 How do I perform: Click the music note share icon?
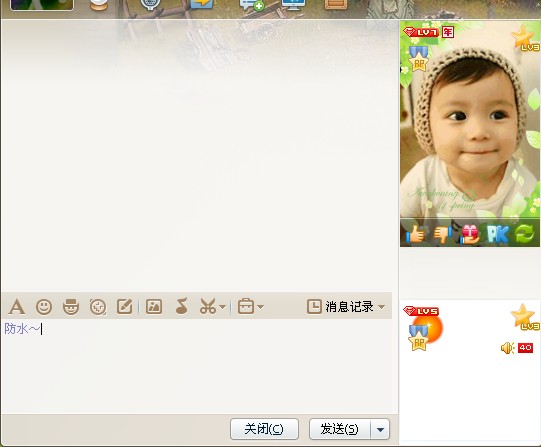coord(181,306)
